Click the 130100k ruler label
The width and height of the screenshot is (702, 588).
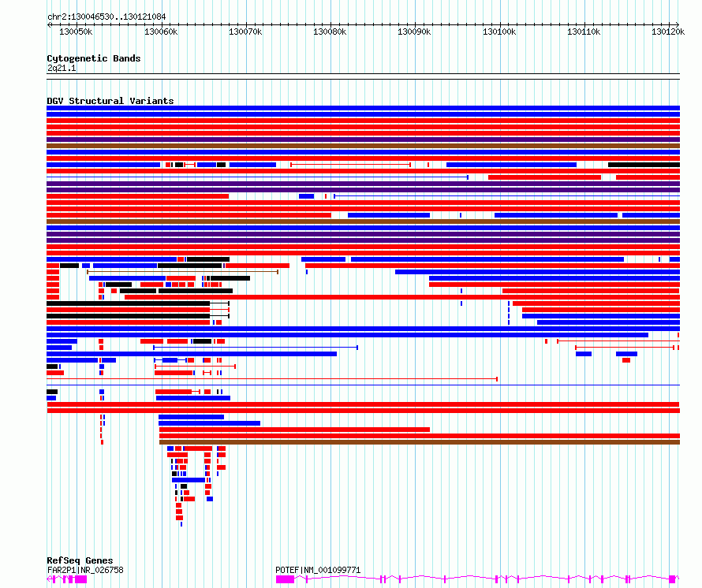click(499, 32)
